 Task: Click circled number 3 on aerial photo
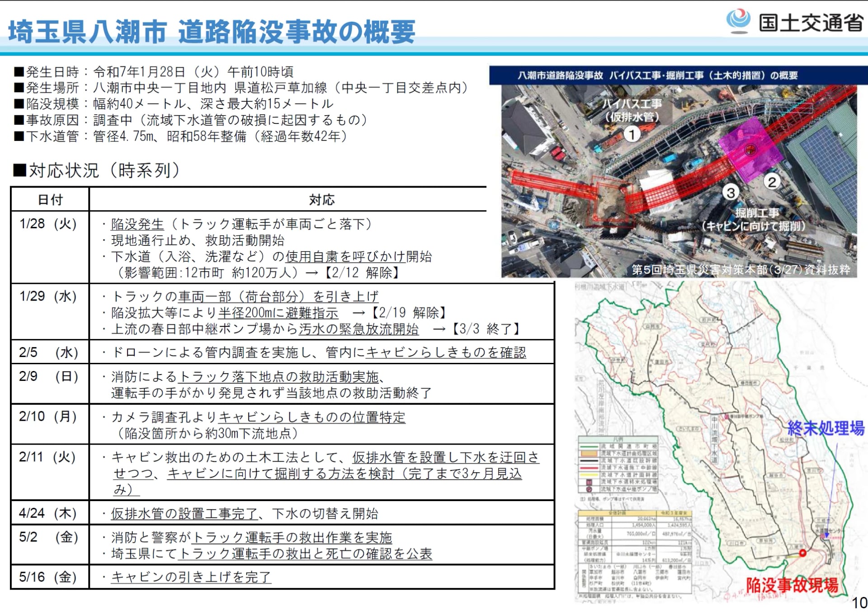pyautogui.click(x=730, y=192)
